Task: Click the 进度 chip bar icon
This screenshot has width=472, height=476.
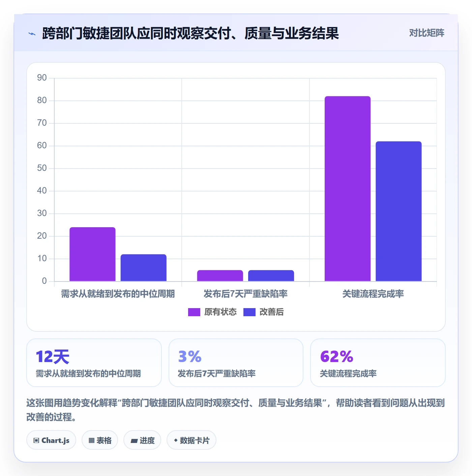Action: pyautogui.click(x=134, y=441)
